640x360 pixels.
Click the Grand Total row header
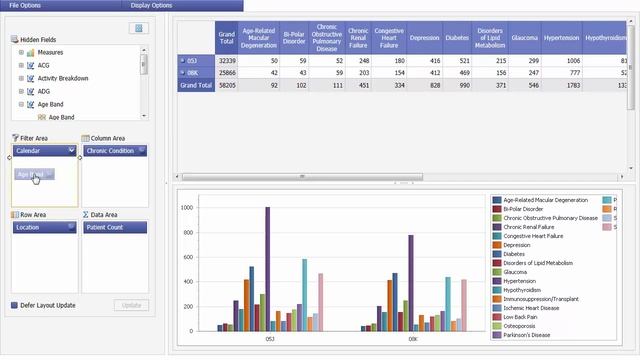196,85
